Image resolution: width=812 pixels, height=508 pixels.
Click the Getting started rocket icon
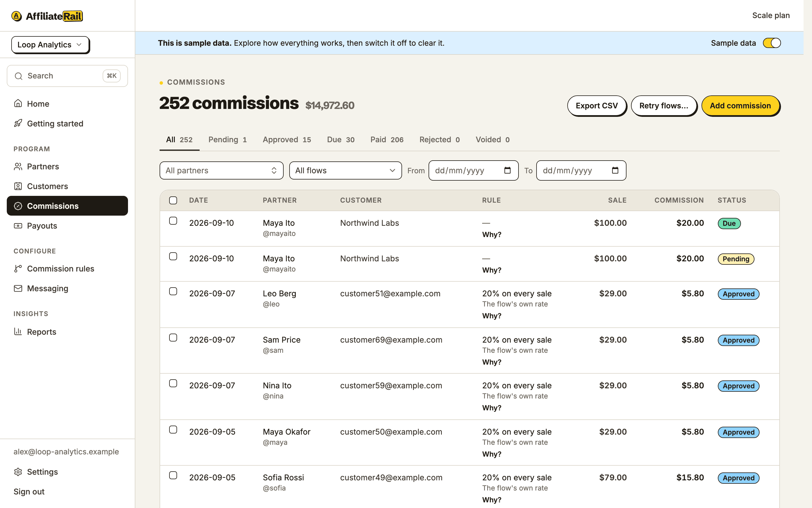coord(18,123)
